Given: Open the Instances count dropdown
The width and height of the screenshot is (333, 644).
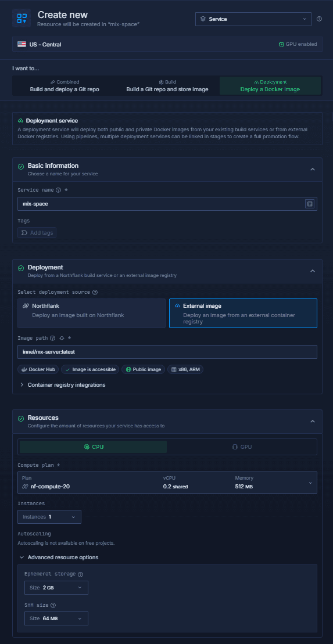Looking at the screenshot, I should (49, 517).
